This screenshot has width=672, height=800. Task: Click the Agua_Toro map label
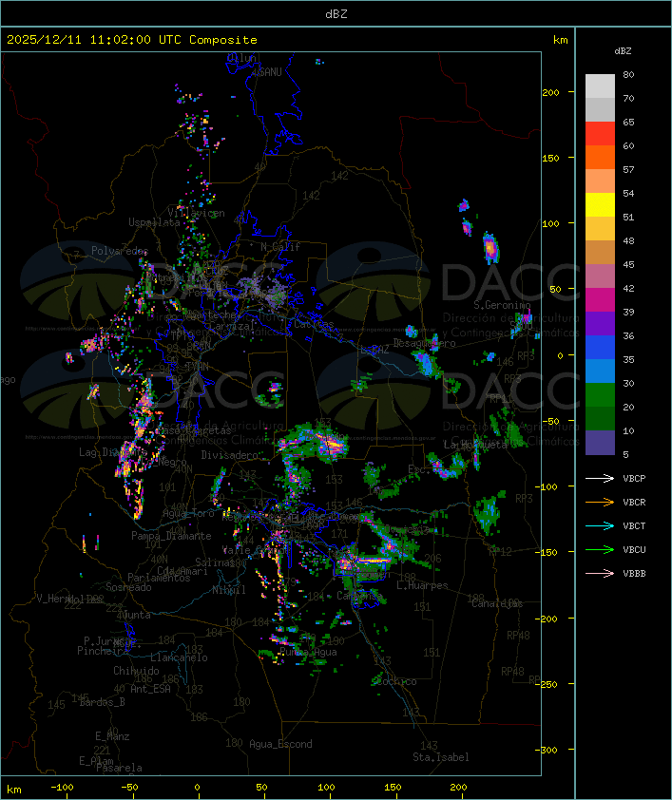[188, 513]
